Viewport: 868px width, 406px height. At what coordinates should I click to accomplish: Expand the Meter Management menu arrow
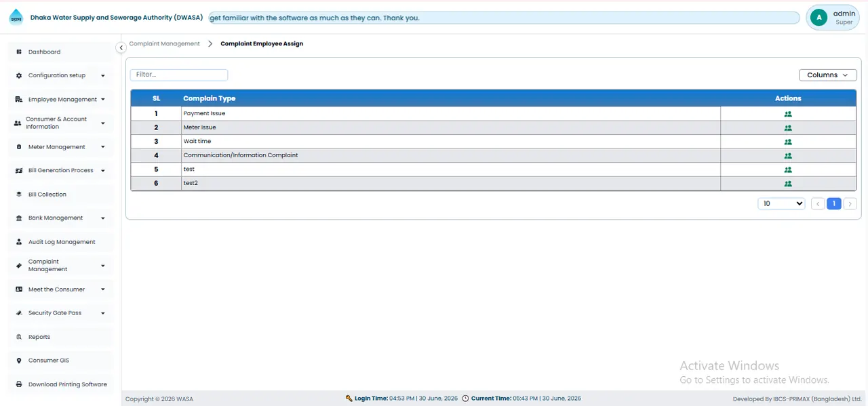click(103, 147)
